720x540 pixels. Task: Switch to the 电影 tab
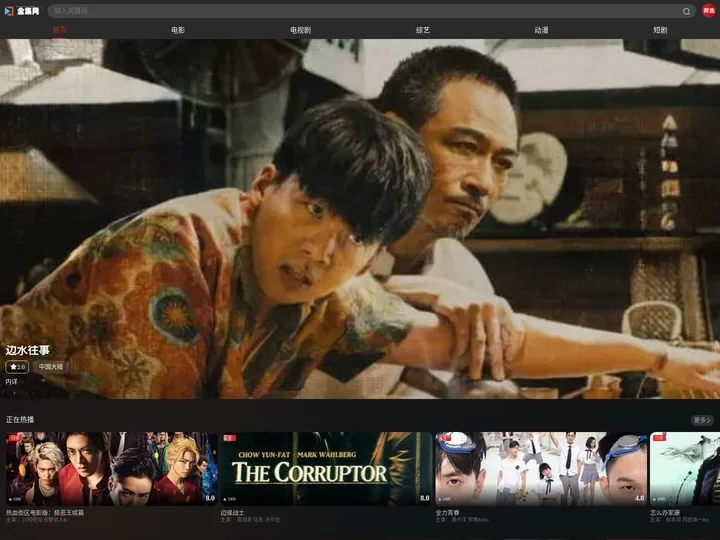[x=178, y=30]
